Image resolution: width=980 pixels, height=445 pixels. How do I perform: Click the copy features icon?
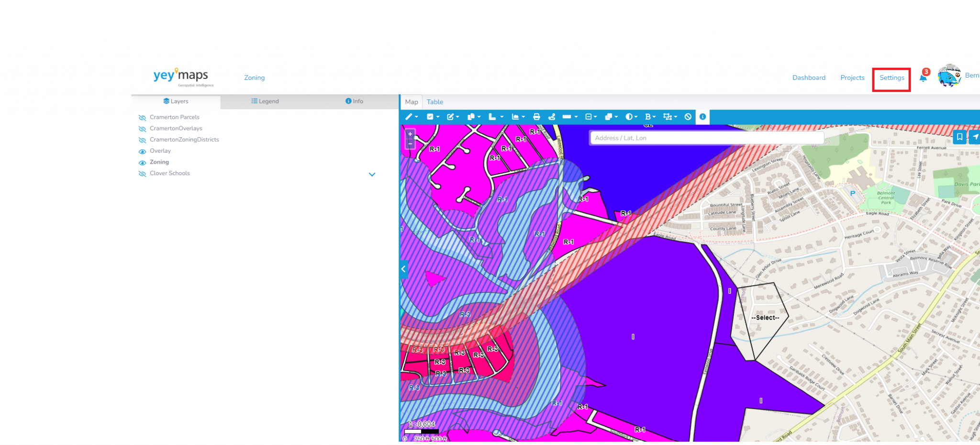coord(471,117)
